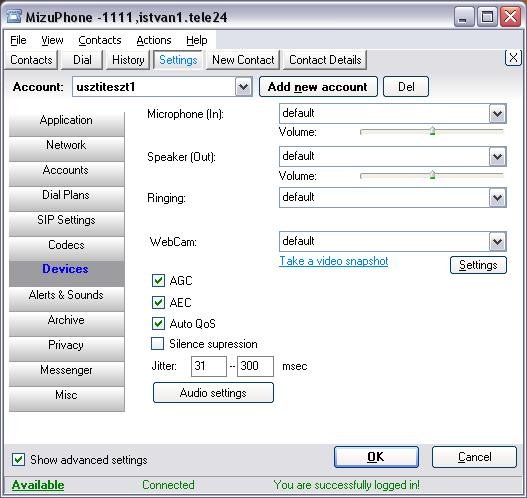Viewport: 527px width, 498px height.
Task: Toggle the AEC checkbox
Action: click(x=158, y=302)
